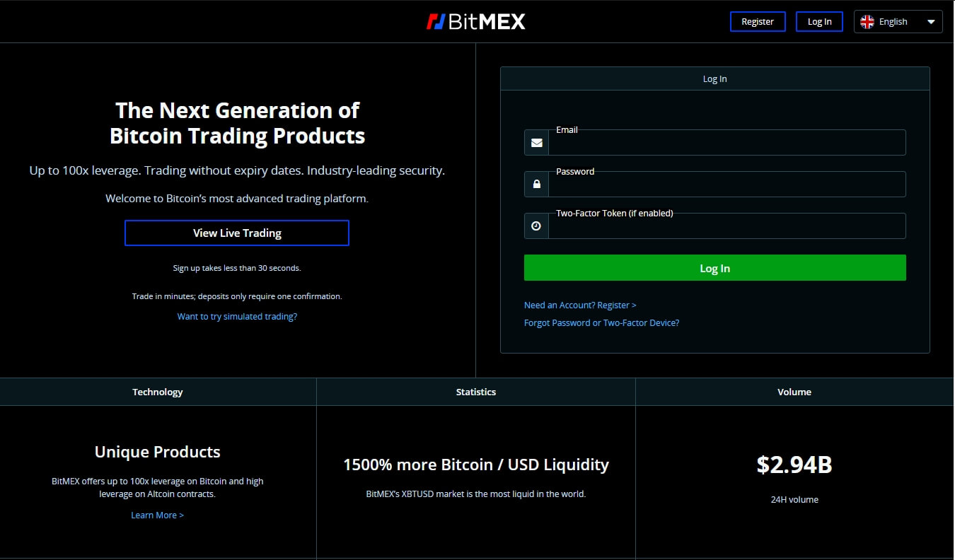Select the Statistics tab
Image resolution: width=955 pixels, height=560 pixels.
[476, 392]
